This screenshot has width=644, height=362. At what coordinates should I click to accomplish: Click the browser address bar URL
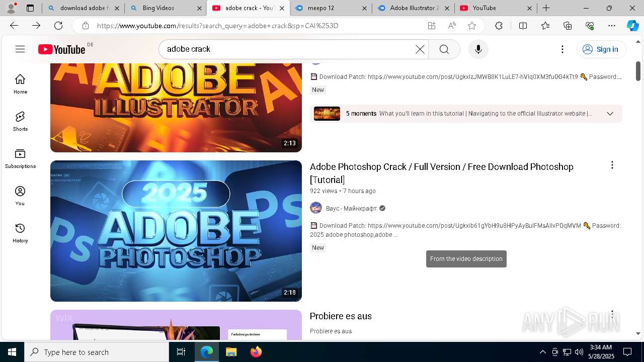(x=217, y=26)
